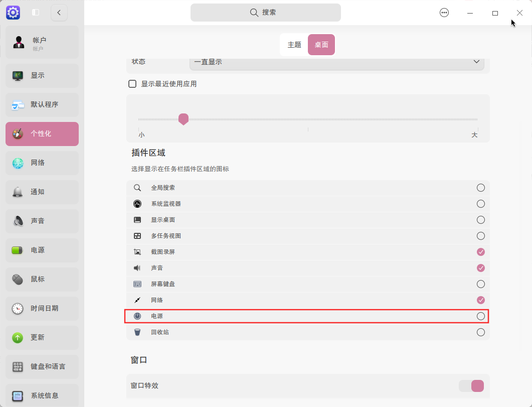This screenshot has width=532, height=407.
Task: Click the sidebar toggle icon in title bar
Action: click(x=36, y=13)
